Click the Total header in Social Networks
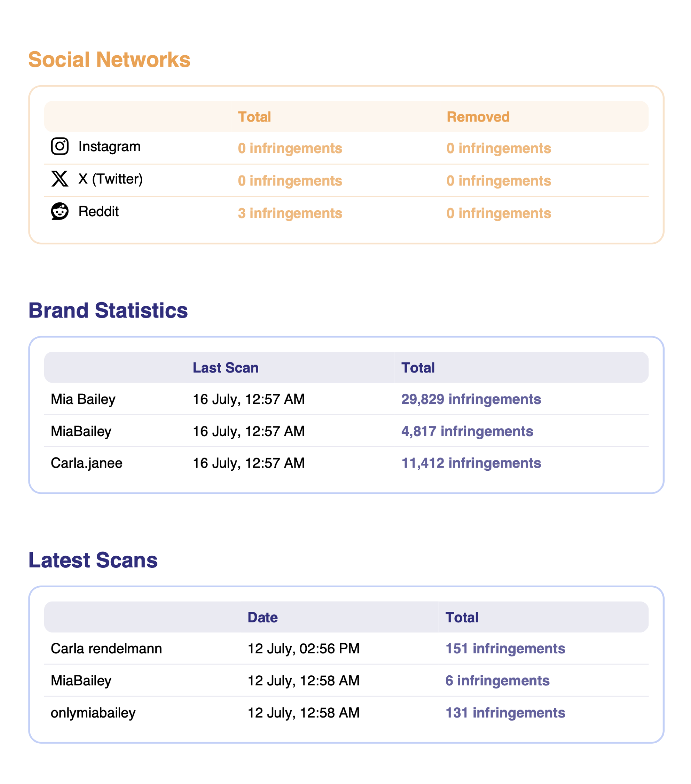Image resolution: width=691 pixels, height=784 pixels. [254, 117]
